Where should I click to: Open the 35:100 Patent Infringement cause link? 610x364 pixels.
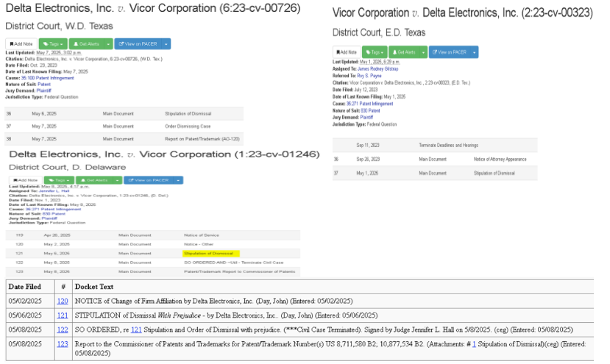click(48, 78)
